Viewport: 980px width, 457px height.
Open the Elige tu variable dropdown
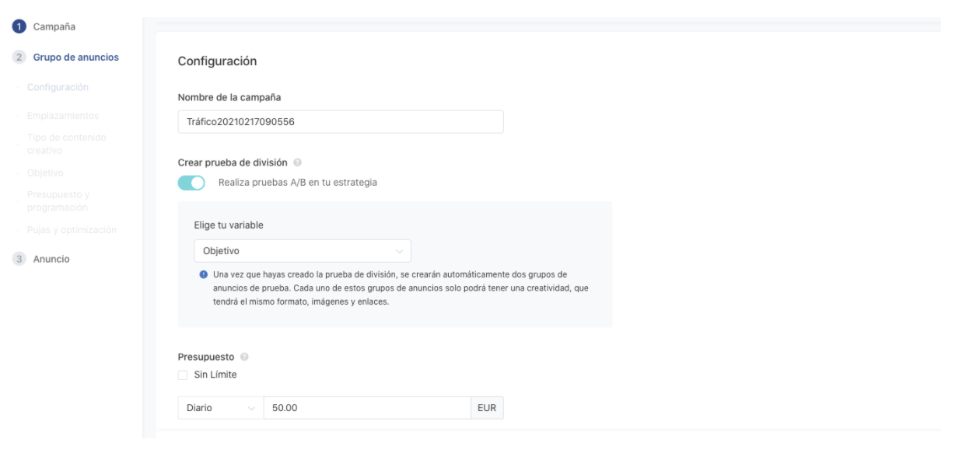[302, 251]
